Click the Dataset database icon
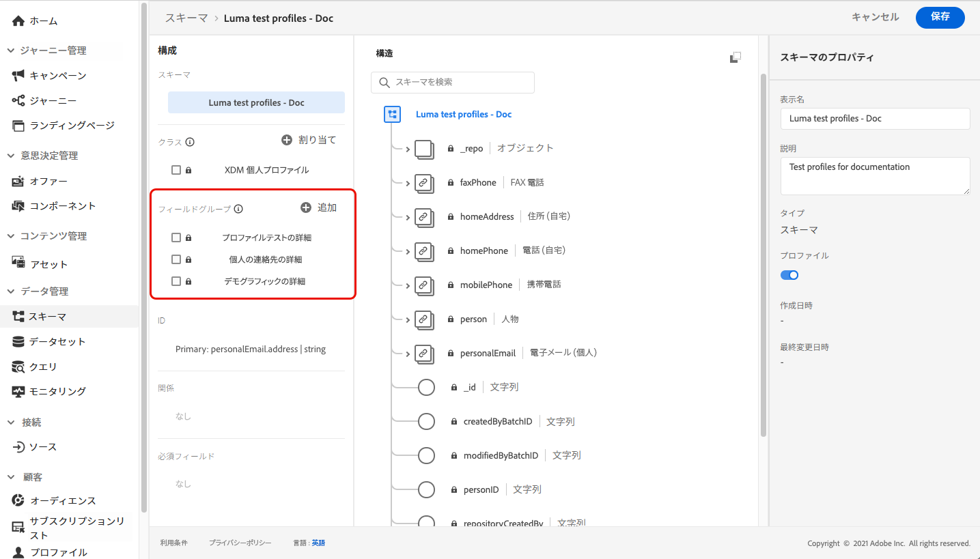This screenshot has height=559, width=980. coord(18,341)
